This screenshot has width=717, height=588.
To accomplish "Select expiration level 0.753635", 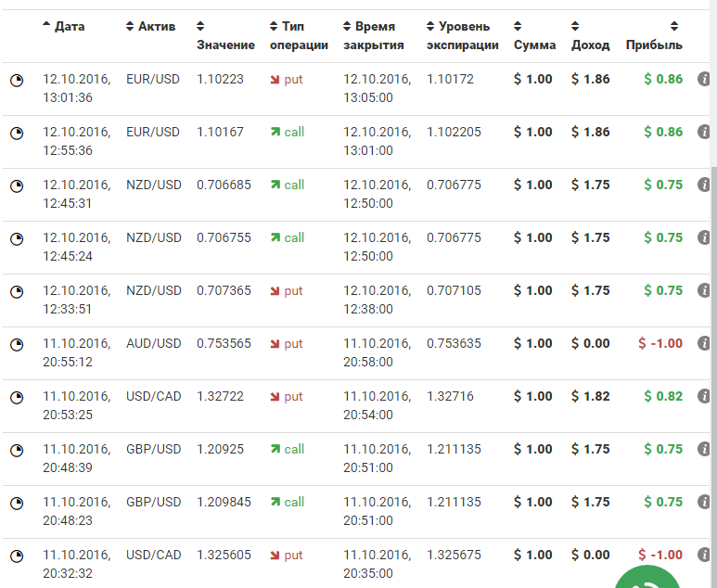I will [x=454, y=343].
